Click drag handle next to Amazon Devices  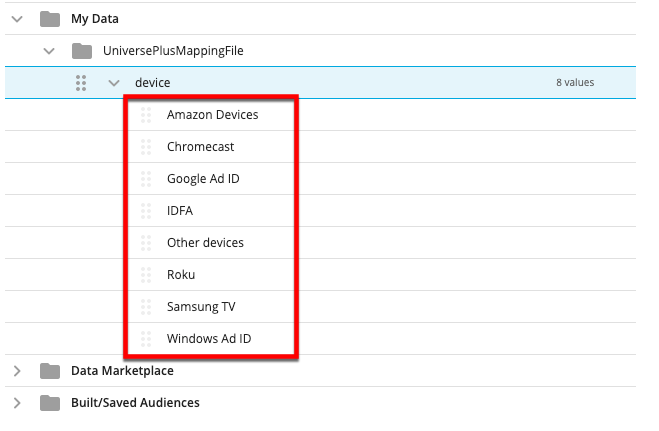point(146,115)
